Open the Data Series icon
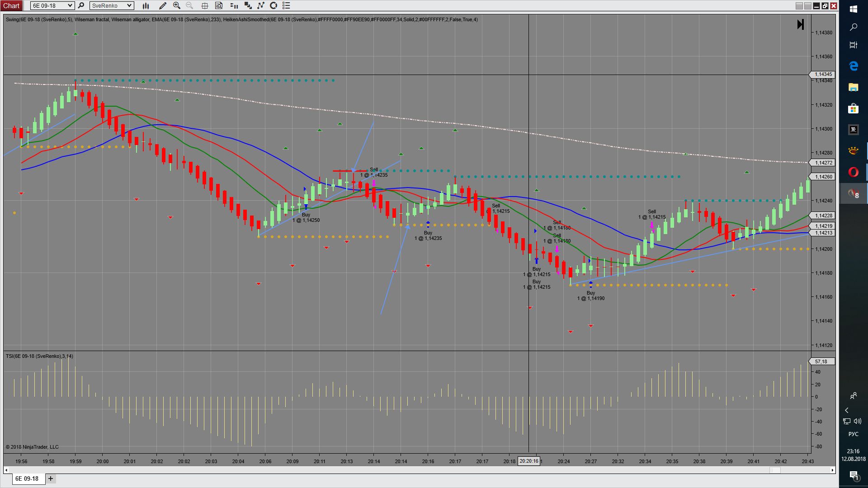Image resolution: width=868 pixels, height=488 pixels. tap(248, 5)
